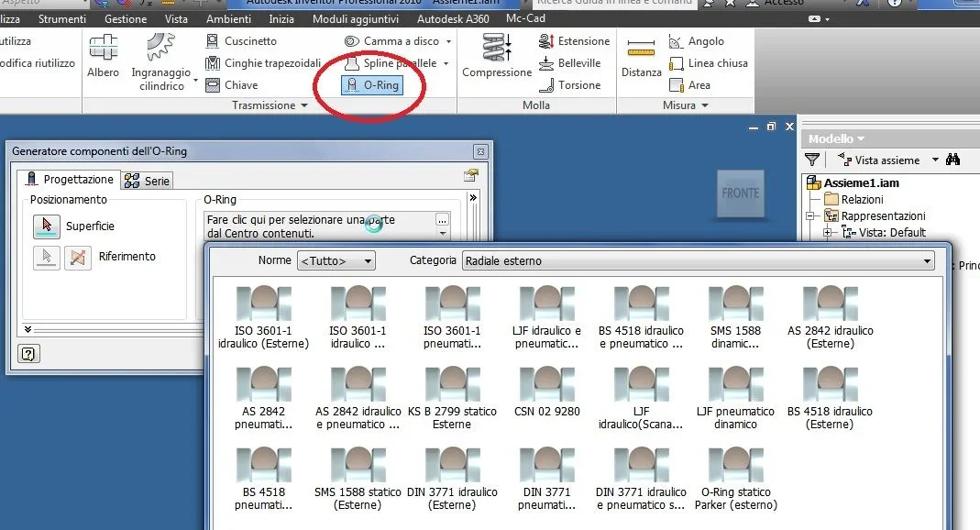Open the Vista ribbon tab

coord(176,19)
